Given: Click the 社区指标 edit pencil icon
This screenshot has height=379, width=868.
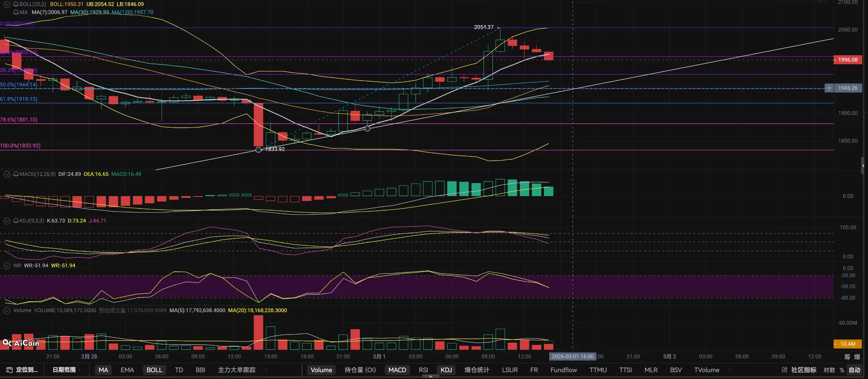Looking at the screenshot, I should tap(785, 370).
